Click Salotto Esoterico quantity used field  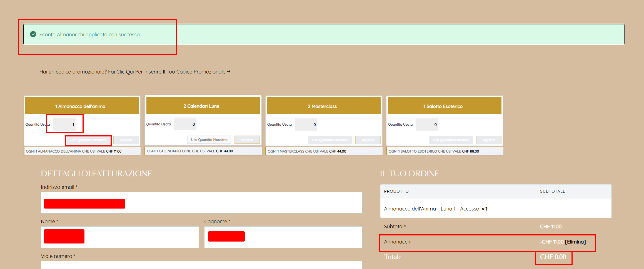point(427,125)
